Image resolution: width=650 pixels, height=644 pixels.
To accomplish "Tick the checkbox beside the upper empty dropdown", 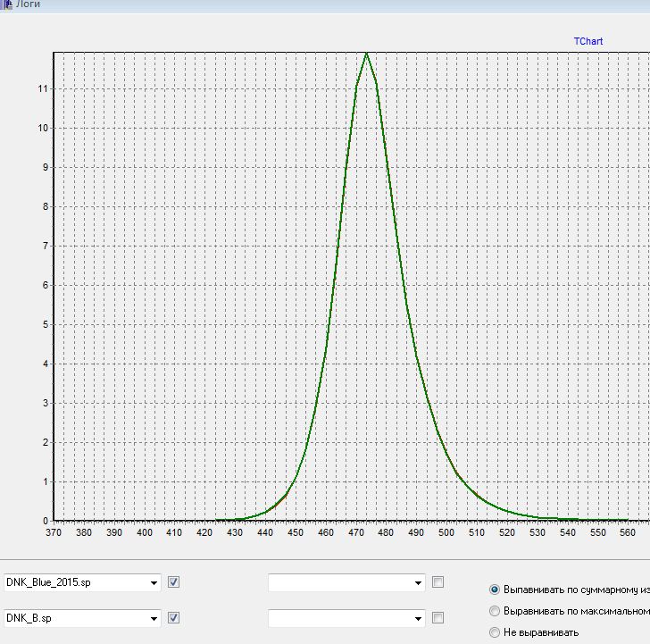I will [437, 582].
